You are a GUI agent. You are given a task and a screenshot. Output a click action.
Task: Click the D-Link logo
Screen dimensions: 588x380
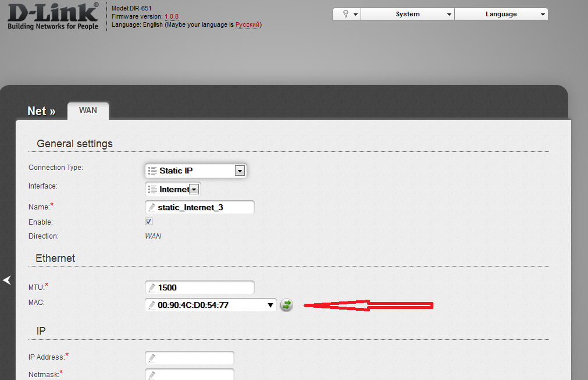coord(53,16)
